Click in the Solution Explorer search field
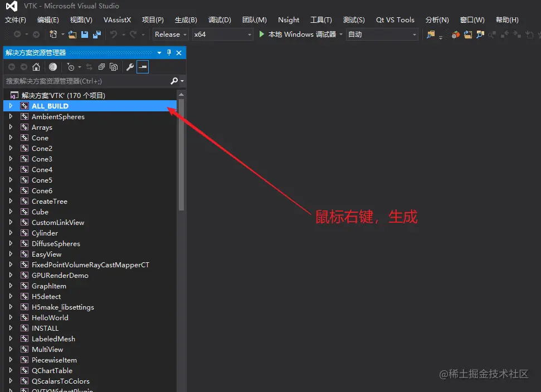Screen dimensions: 541x392 tap(87, 81)
